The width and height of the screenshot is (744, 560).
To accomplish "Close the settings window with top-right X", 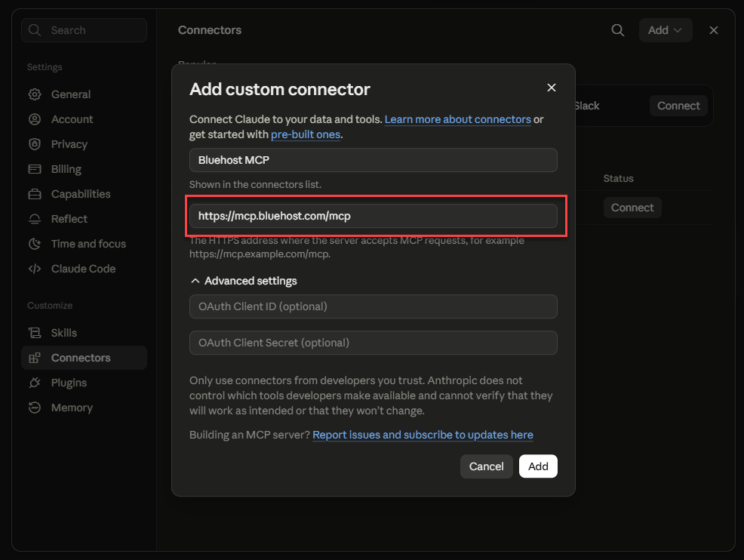I will (x=714, y=30).
